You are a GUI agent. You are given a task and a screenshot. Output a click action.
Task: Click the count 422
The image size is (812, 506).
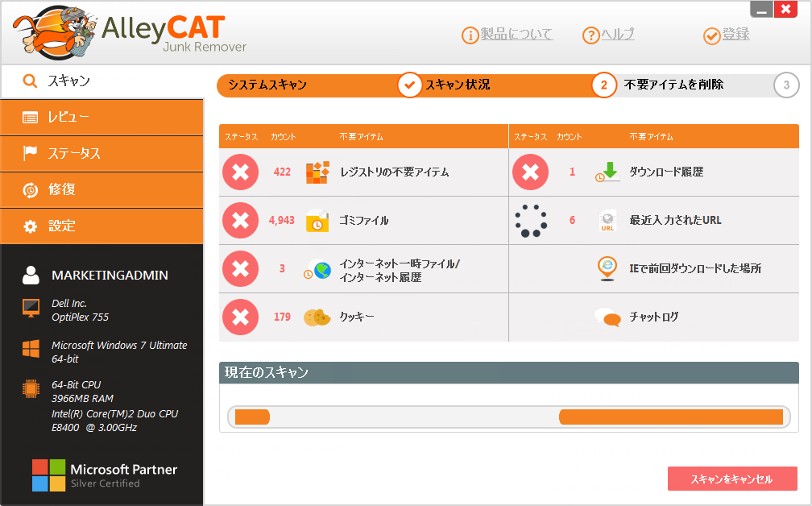point(282,172)
